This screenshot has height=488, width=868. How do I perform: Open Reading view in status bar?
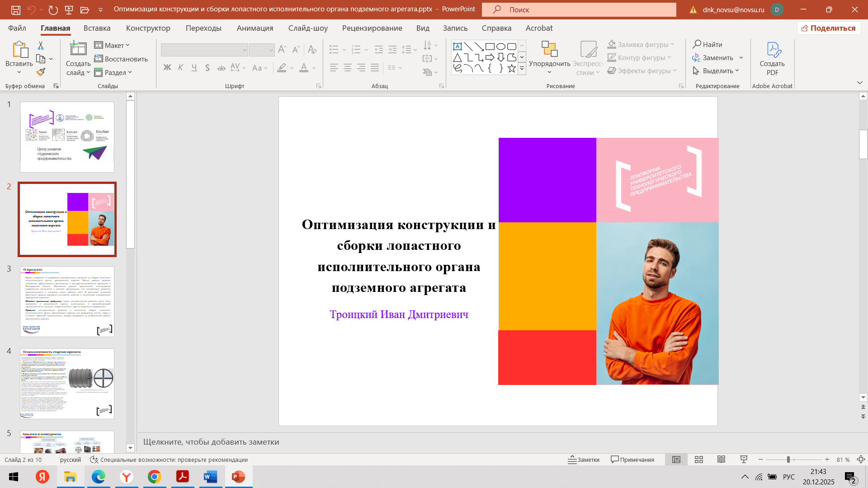721,460
